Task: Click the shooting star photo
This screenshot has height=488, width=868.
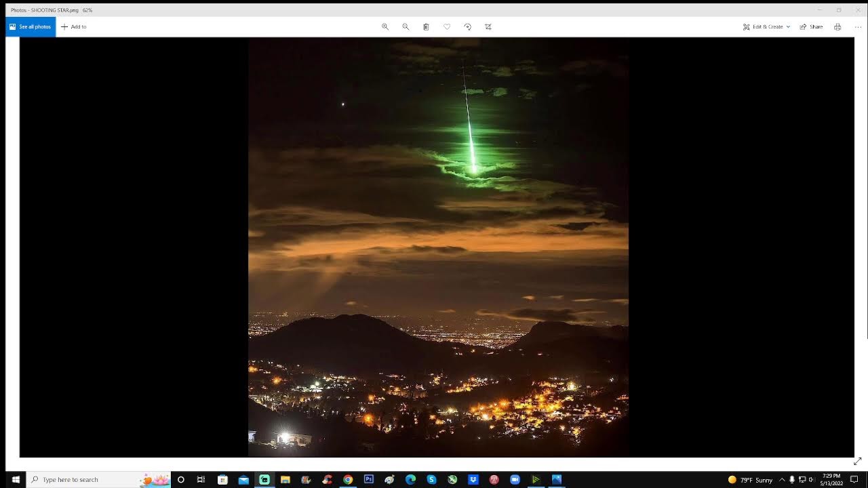Action: coord(438,247)
